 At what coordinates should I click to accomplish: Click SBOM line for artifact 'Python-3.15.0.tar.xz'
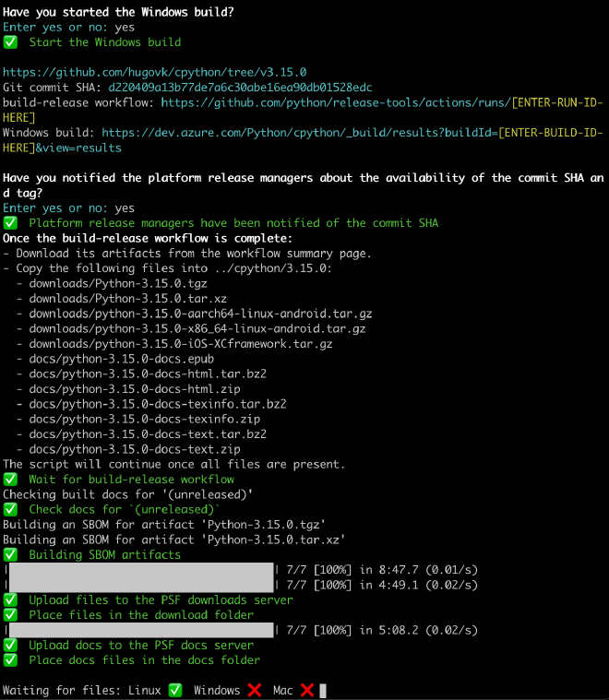[173, 540]
